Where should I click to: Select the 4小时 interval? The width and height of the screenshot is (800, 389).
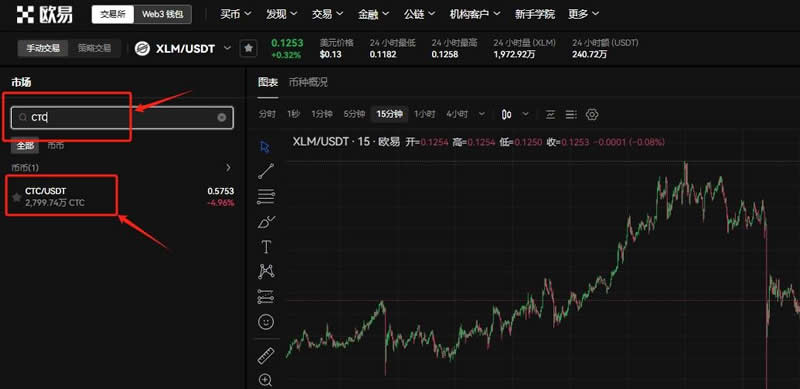point(457,114)
